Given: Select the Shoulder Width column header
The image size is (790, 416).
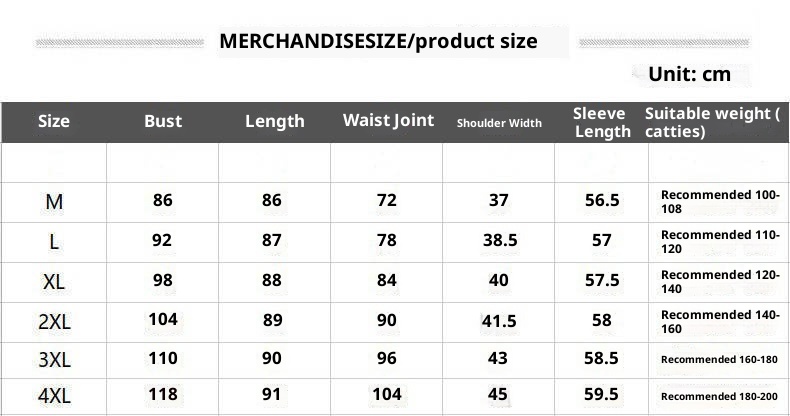Looking at the screenshot, I should [499, 123].
